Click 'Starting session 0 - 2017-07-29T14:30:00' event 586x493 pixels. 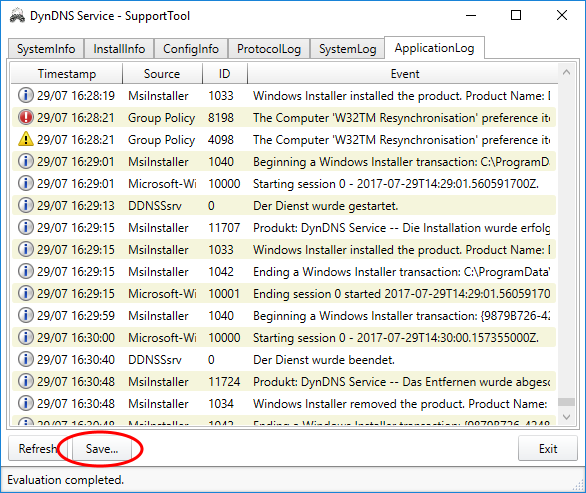tap(396, 338)
